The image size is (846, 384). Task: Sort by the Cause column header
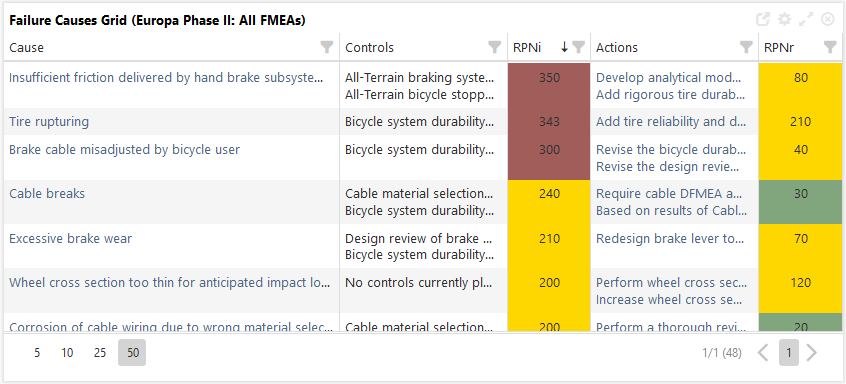click(x=26, y=47)
